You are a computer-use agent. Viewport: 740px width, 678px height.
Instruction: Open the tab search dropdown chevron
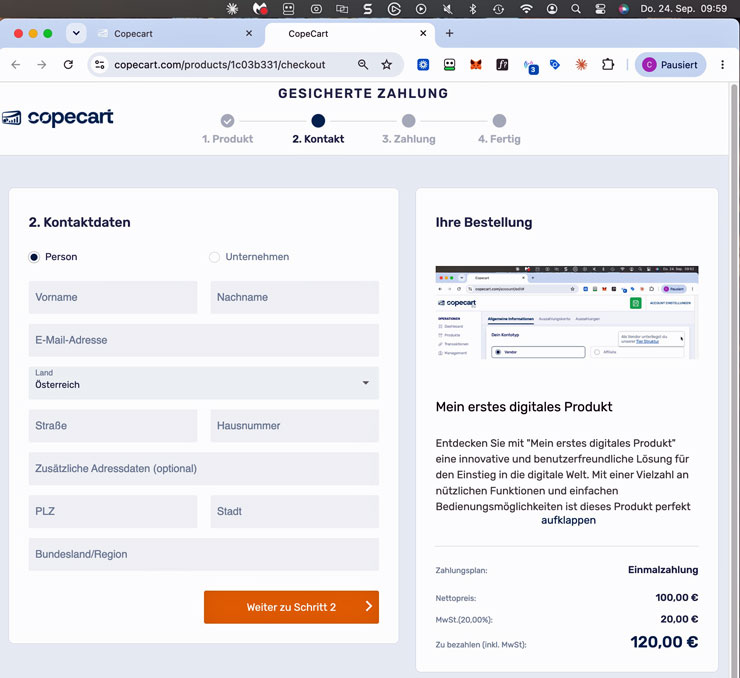click(x=76, y=33)
